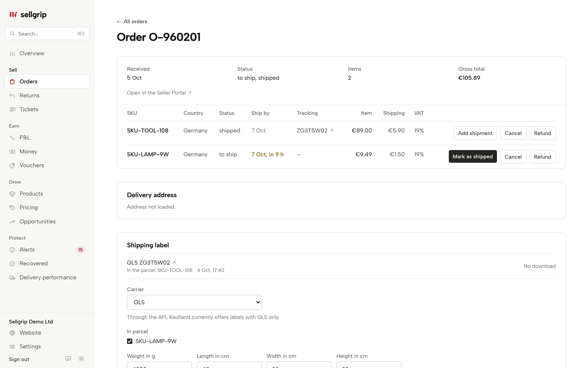
Task: Go to Returns in sidebar
Action: 47,95
